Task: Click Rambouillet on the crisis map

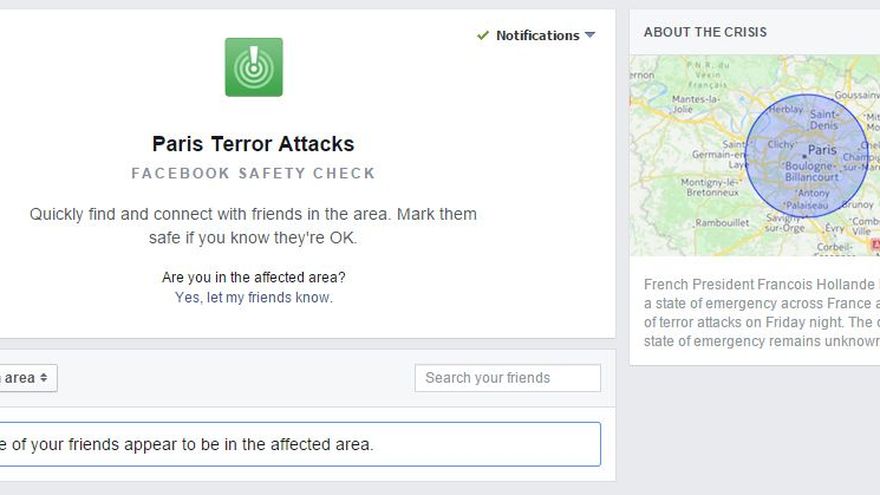Action: [x=723, y=222]
